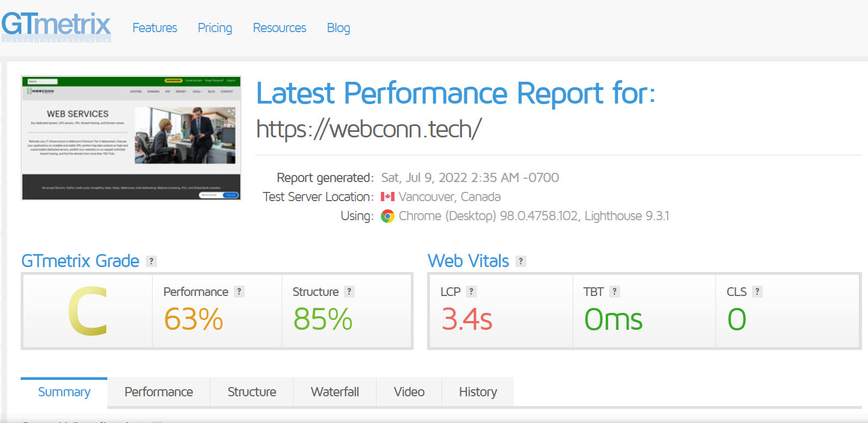Click the GTmetrix logo
The image size is (868, 423).
[x=56, y=27]
